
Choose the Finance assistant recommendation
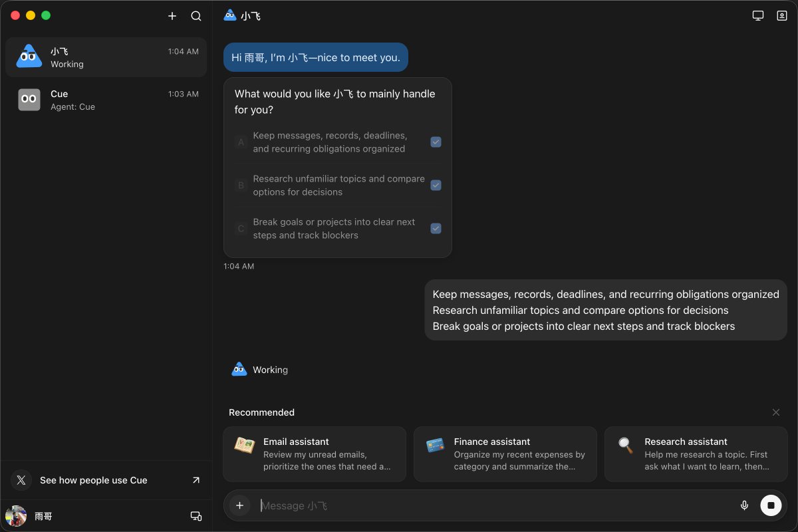(x=505, y=454)
